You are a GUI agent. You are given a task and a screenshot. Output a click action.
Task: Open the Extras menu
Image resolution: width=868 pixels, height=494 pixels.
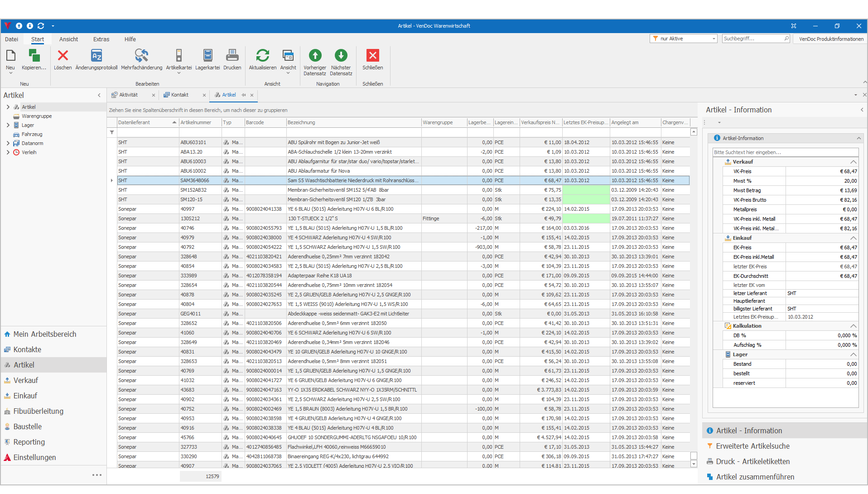pos(101,39)
